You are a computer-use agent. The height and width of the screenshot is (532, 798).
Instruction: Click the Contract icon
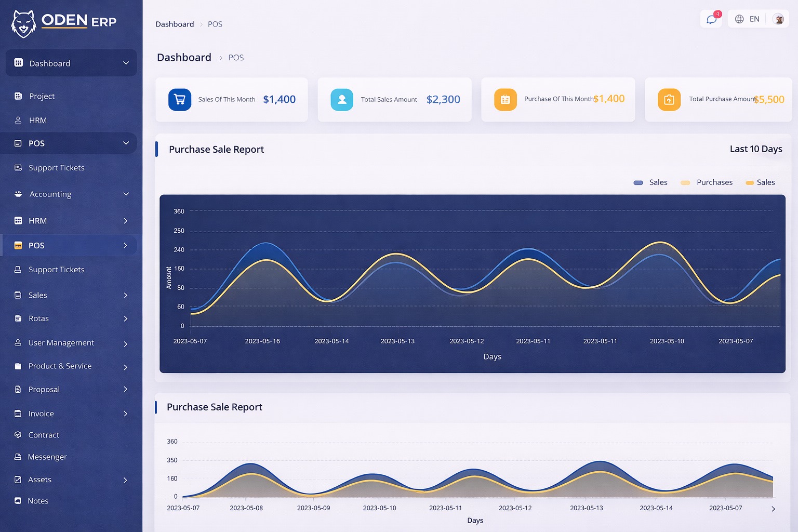tap(18, 435)
